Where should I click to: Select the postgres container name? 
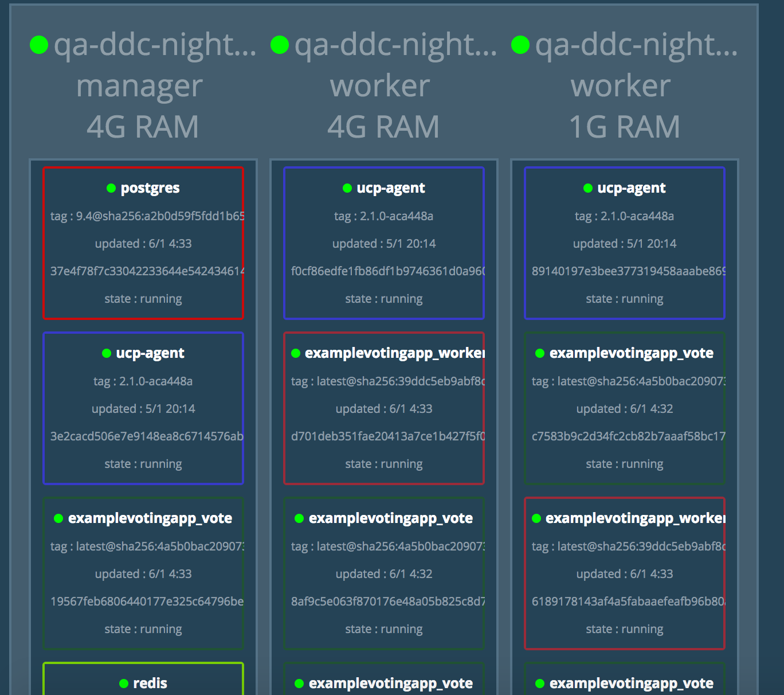pos(150,188)
